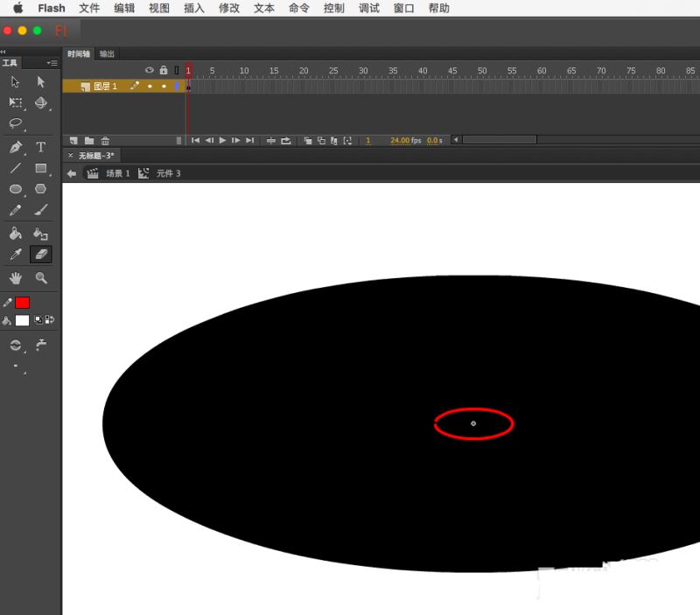
Task: Go to 场景 1 in edit bar
Action: (117, 173)
